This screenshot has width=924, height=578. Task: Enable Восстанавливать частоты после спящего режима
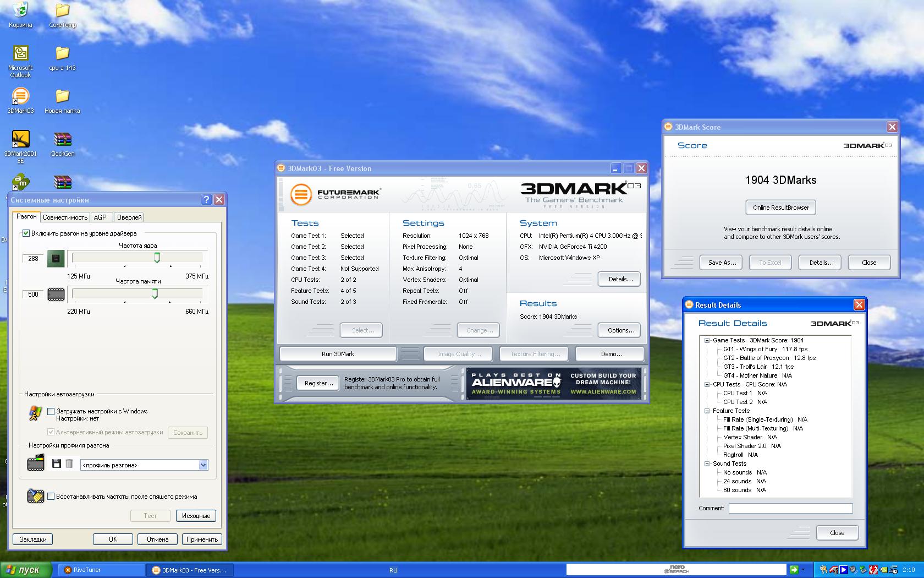point(51,497)
